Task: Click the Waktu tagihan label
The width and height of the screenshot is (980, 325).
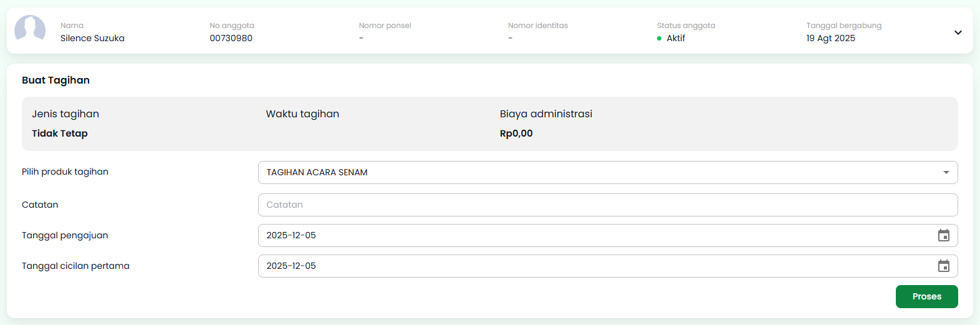Action: (x=302, y=114)
